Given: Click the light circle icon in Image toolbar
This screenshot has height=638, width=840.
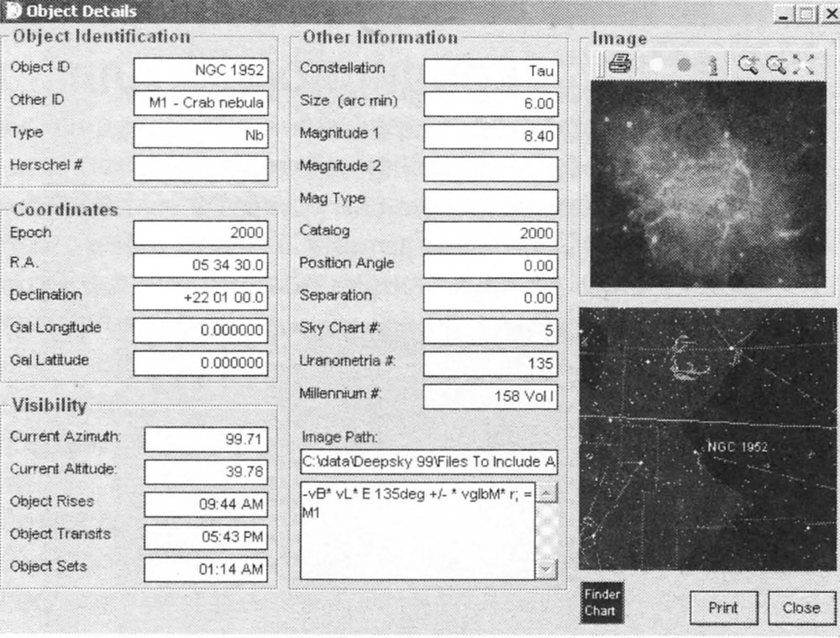Looking at the screenshot, I should point(656,66).
